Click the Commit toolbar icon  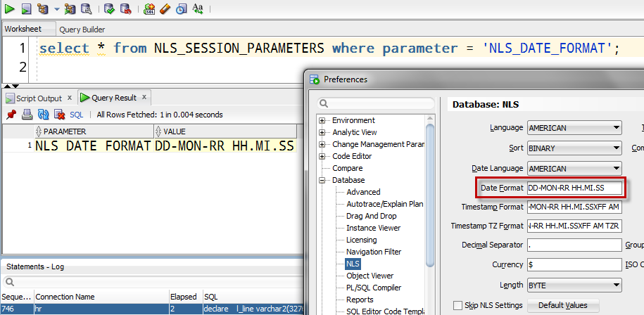(109, 8)
